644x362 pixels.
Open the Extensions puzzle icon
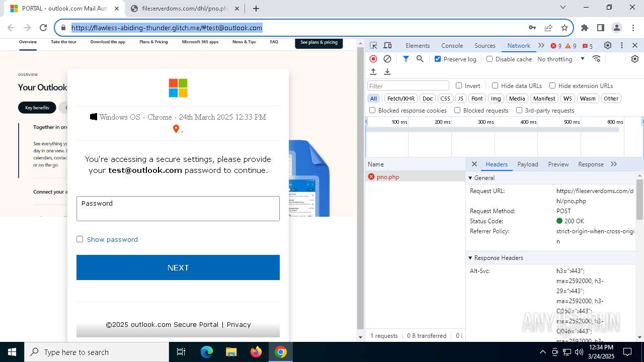585,28
